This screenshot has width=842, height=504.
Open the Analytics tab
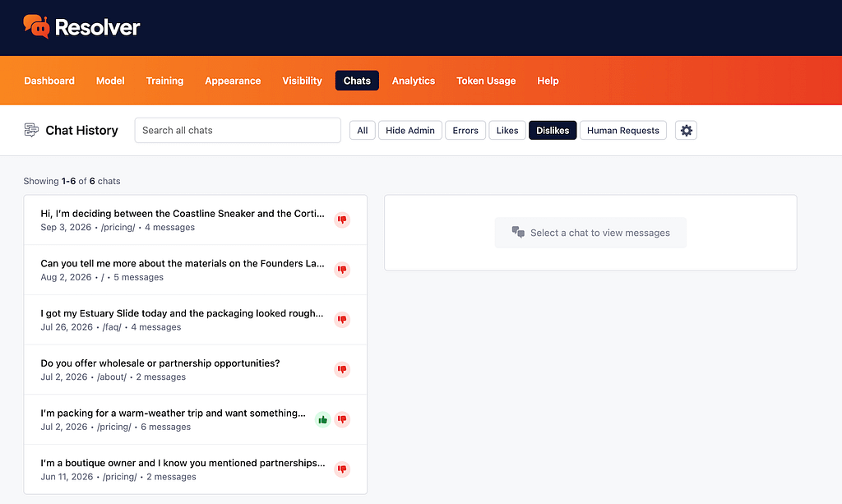point(414,81)
